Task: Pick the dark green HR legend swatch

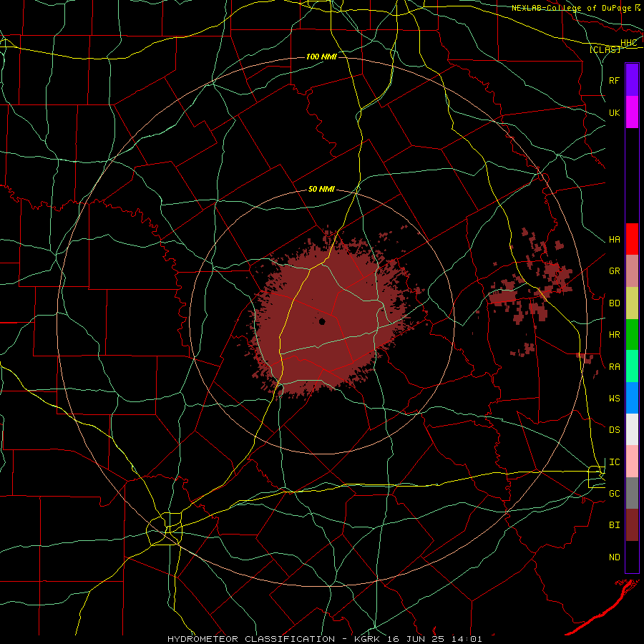Action: (632, 334)
